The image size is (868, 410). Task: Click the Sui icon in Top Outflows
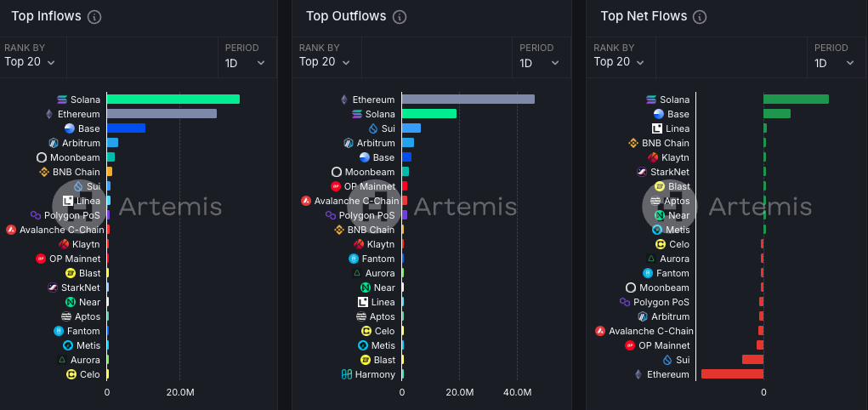(373, 128)
